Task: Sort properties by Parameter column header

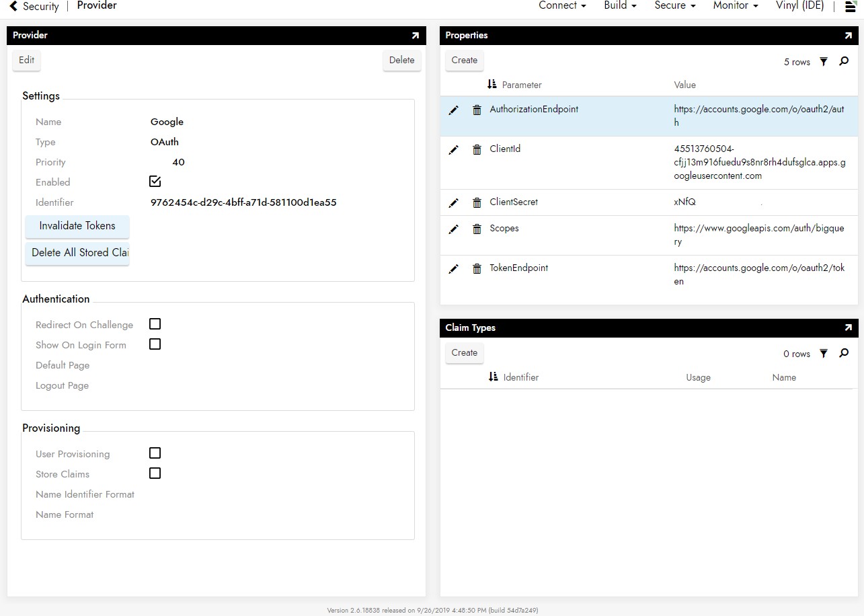Action: (521, 85)
